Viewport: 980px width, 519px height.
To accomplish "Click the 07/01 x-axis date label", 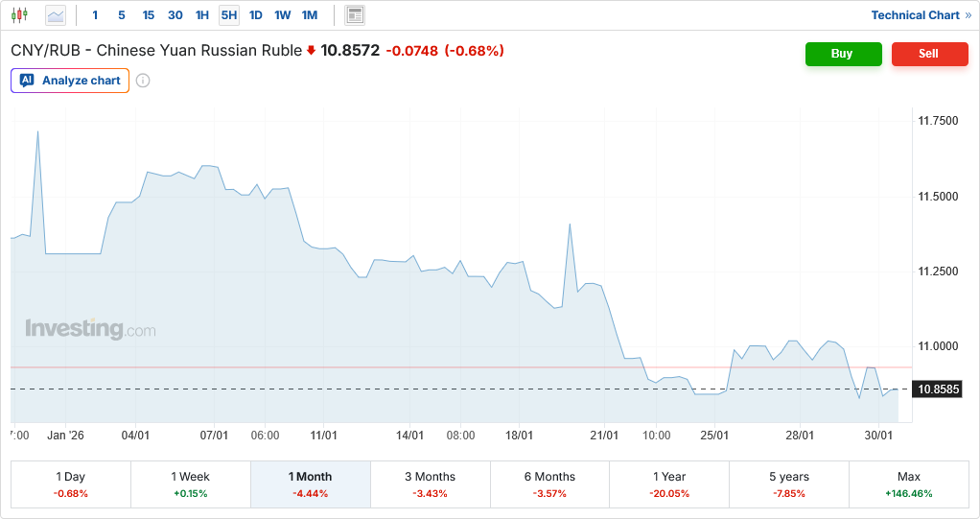I will click(x=214, y=436).
